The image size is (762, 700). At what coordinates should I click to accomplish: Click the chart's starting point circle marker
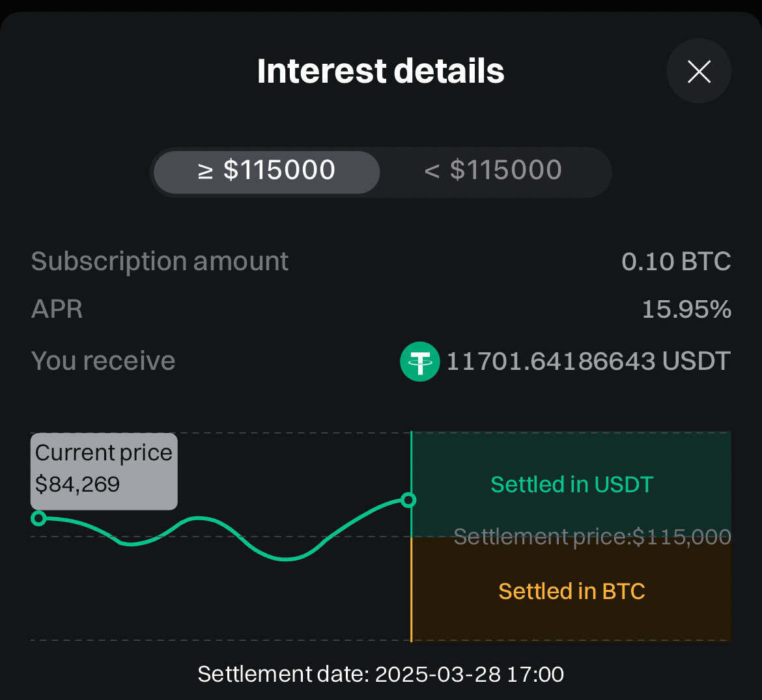38,518
